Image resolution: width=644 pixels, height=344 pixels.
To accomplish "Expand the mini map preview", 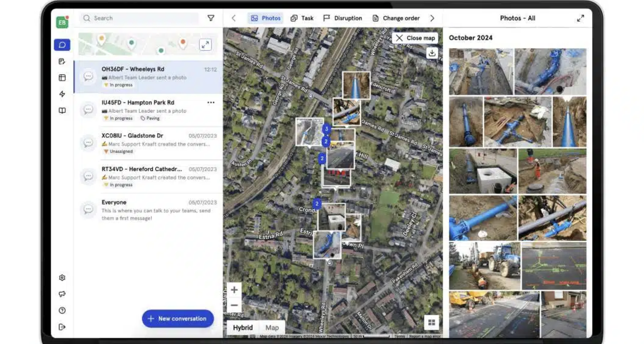I will pos(205,45).
